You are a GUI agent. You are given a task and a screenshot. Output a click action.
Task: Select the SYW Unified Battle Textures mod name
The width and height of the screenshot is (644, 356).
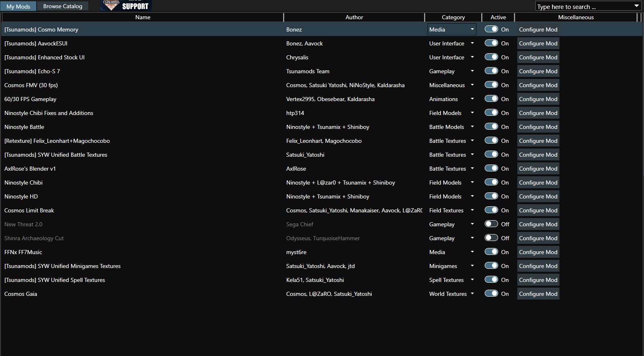[56, 155]
